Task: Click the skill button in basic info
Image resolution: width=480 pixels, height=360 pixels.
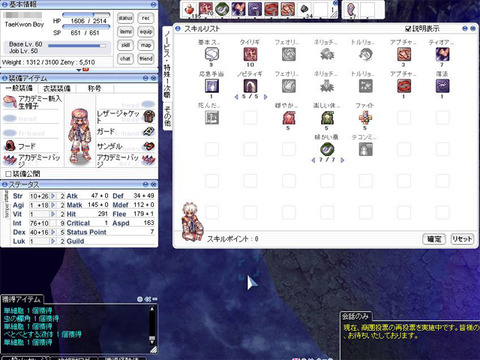Action: (125, 45)
